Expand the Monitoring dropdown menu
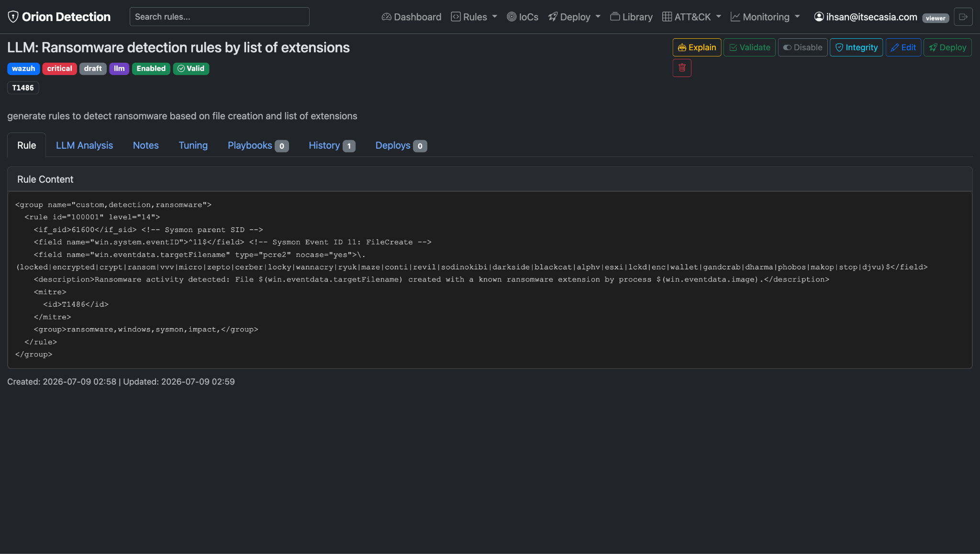This screenshot has width=980, height=554. [x=765, y=17]
